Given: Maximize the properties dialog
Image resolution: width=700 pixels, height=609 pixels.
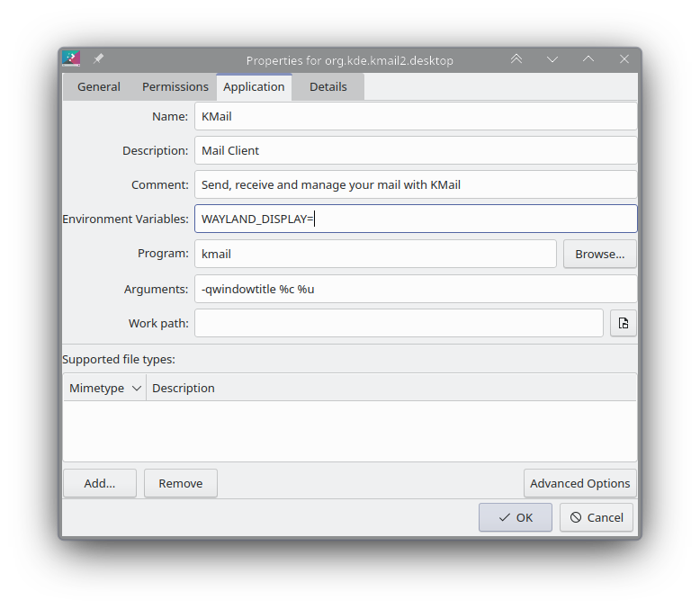Looking at the screenshot, I should pos(588,59).
